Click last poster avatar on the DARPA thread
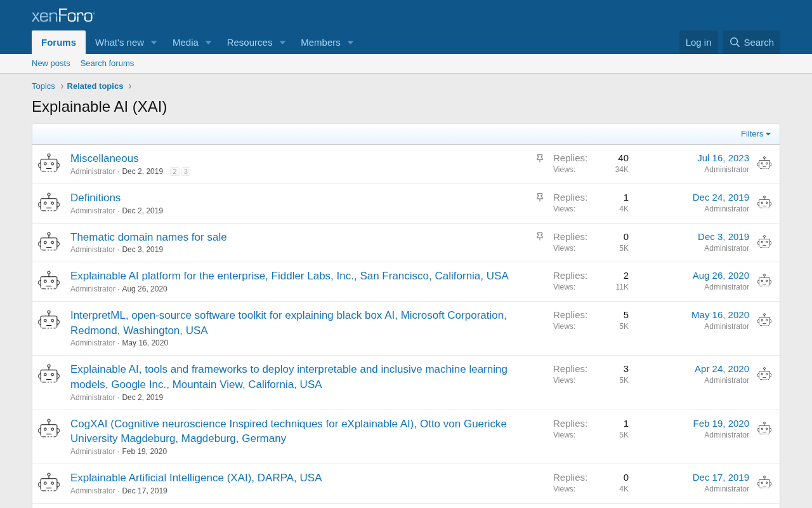 (x=764, y=483)
